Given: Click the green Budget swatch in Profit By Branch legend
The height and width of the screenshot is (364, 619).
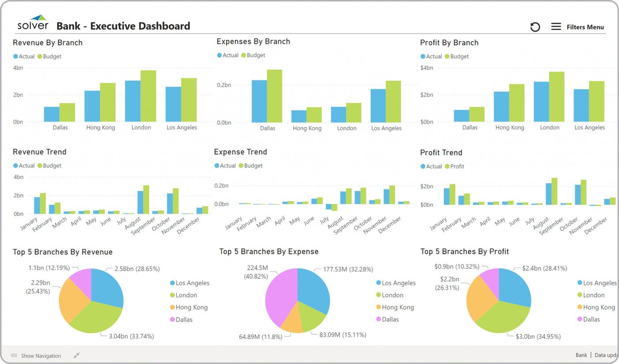Looking at the screenshot, I should 448,56.
